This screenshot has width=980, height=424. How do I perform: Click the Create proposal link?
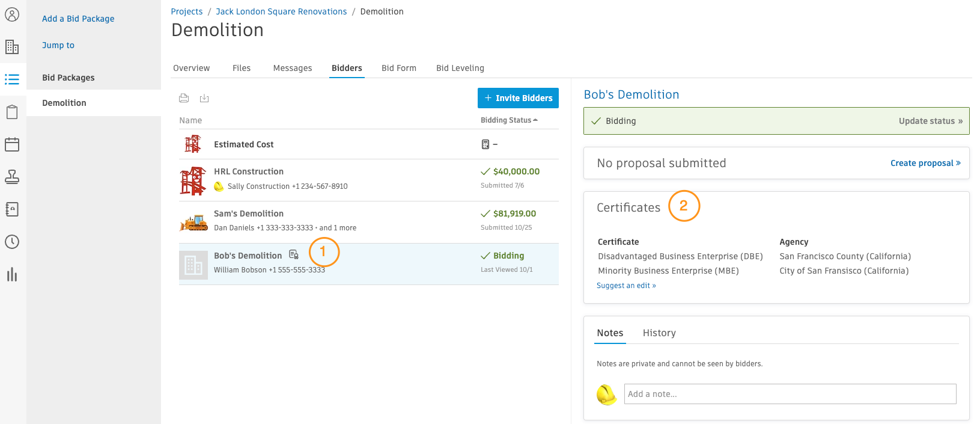(x=925, y=163)
